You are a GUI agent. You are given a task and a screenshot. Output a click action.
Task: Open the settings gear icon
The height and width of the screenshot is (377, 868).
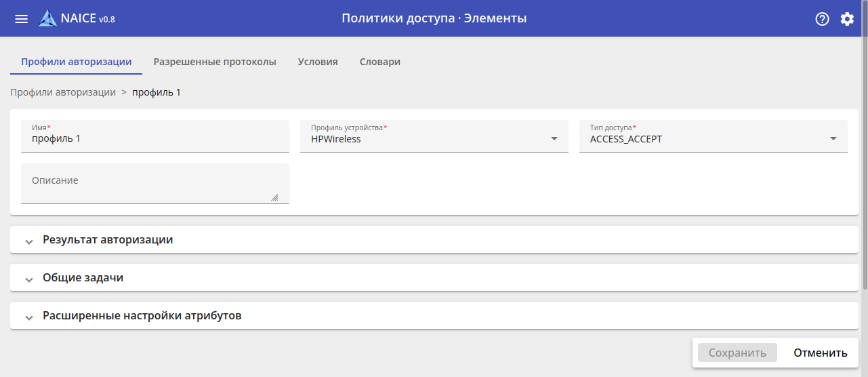point(847,19)
